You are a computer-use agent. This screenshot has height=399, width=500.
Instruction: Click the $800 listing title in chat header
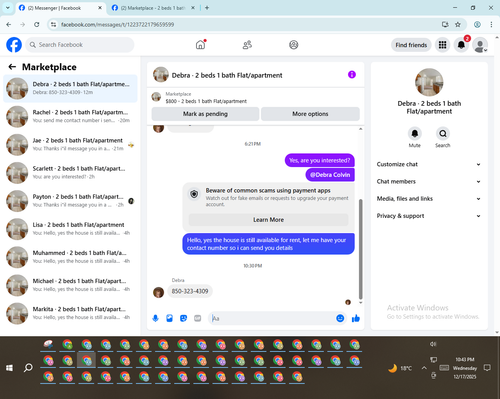pos(206,101)
